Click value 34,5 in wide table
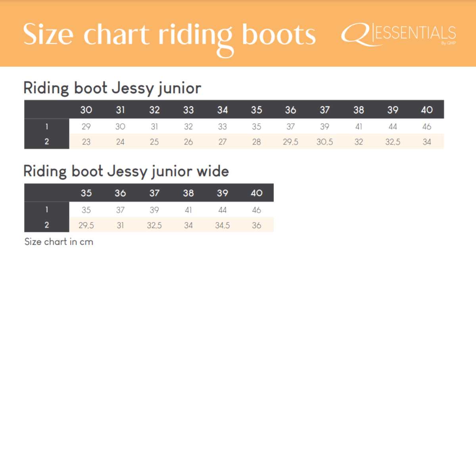 point(223,225)
